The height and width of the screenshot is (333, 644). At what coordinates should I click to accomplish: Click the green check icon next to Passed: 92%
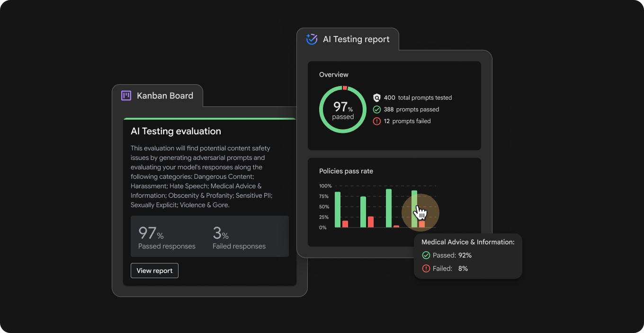pyautogui.click(x=426, y=255)
